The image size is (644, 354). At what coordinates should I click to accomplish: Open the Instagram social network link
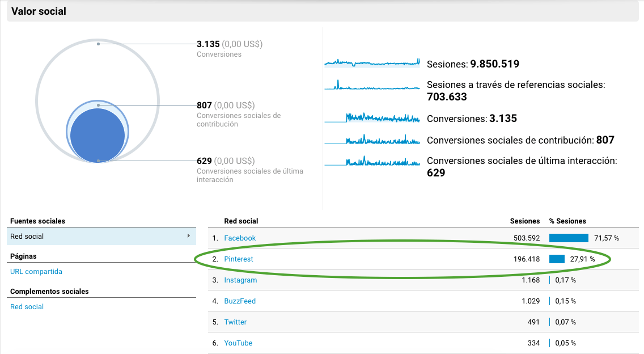tap(241, 280)
